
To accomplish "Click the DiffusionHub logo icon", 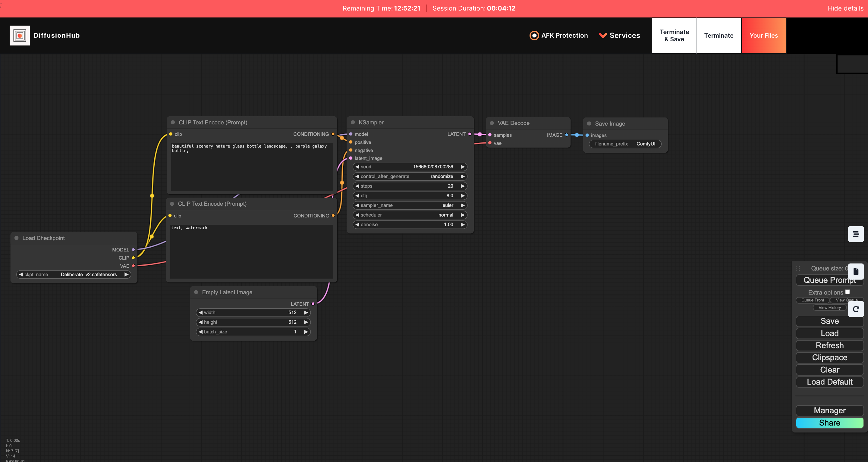I will pos(20,35).
